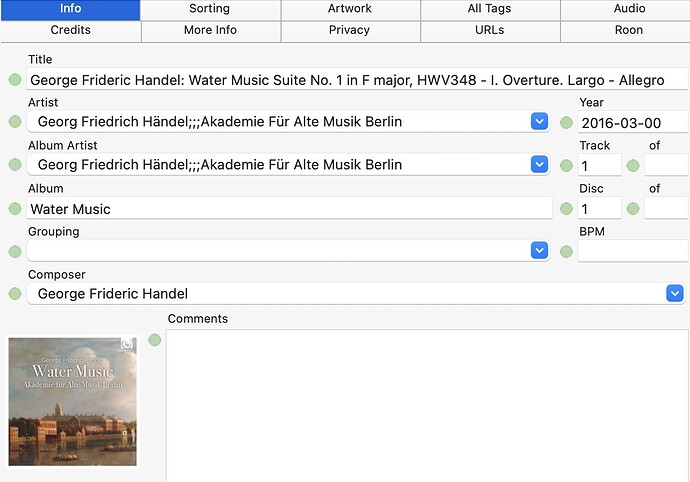Viewport: 690px width, 482px height.
Task: Toggle the green dot beside Comments box
Action: [155, 340]
